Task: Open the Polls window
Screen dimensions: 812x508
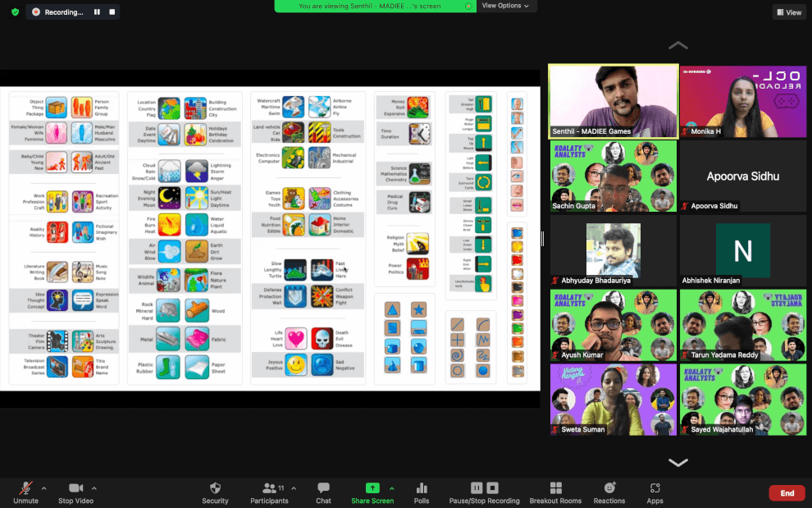Action: coord(422,492)
